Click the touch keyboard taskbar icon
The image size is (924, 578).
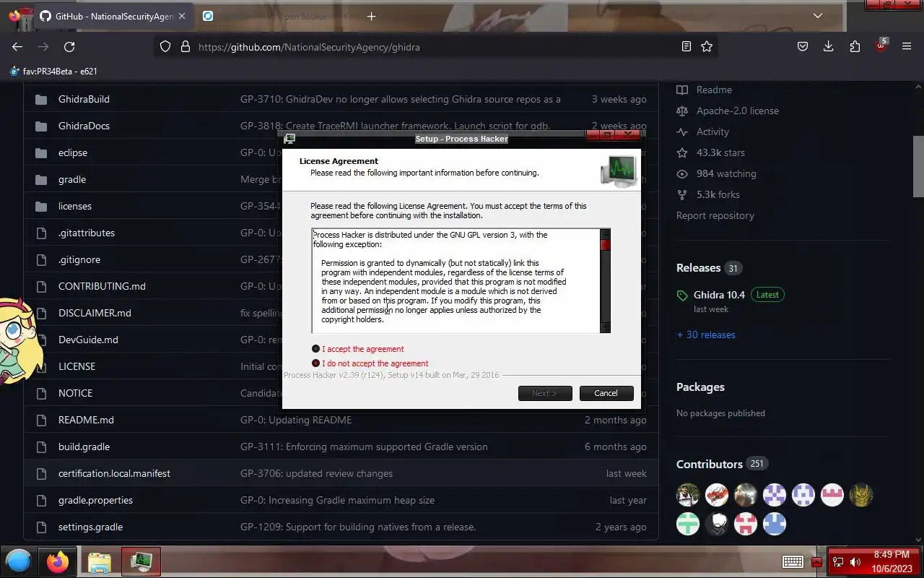(x=793, y=562)
